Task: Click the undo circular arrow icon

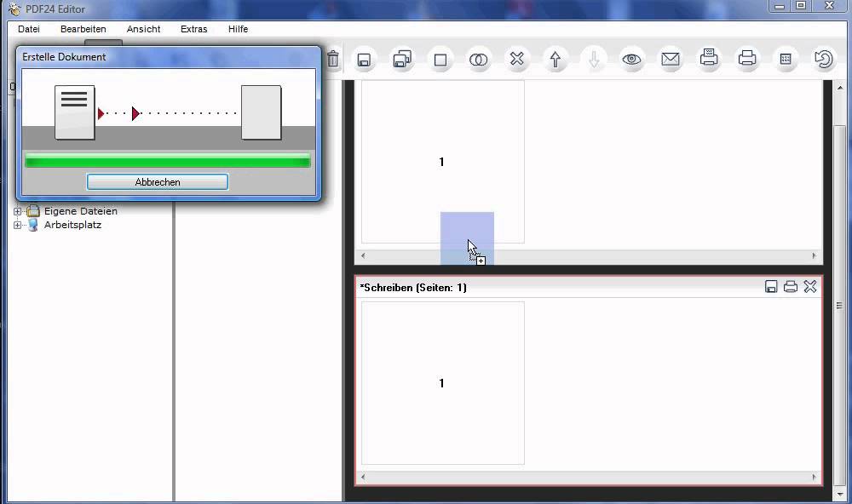Action: click(x=824, y=59)
